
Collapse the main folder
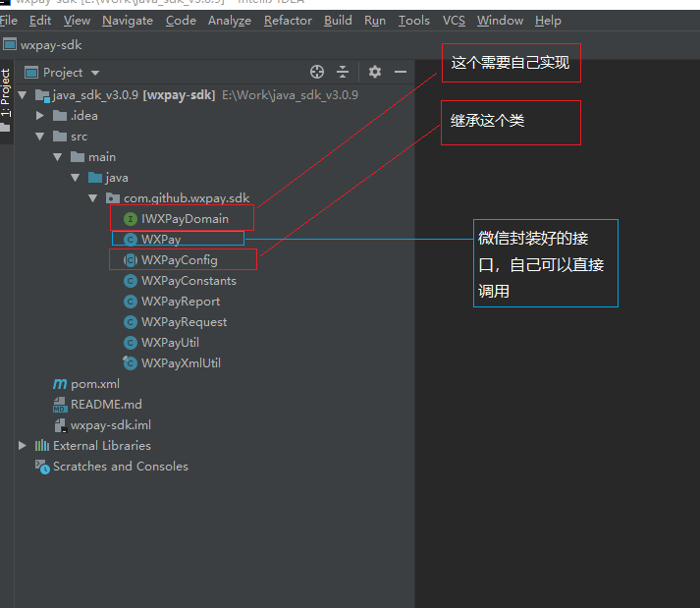coord(58,157)
